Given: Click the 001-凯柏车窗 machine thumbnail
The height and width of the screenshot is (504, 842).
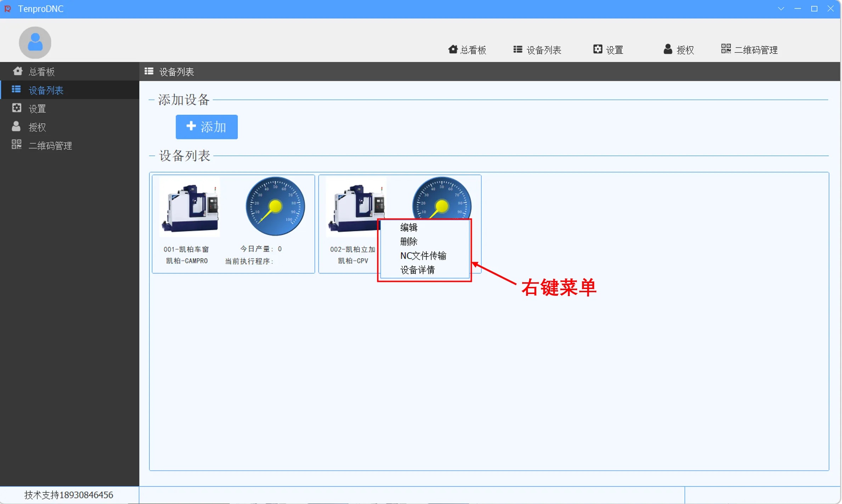Looking at the screenshot, I should click(190, 207).
